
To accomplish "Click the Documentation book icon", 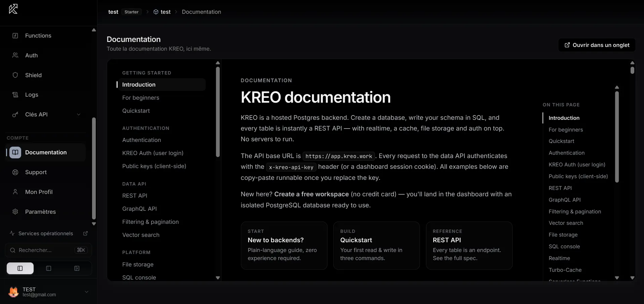I will [x=15, y=152].
